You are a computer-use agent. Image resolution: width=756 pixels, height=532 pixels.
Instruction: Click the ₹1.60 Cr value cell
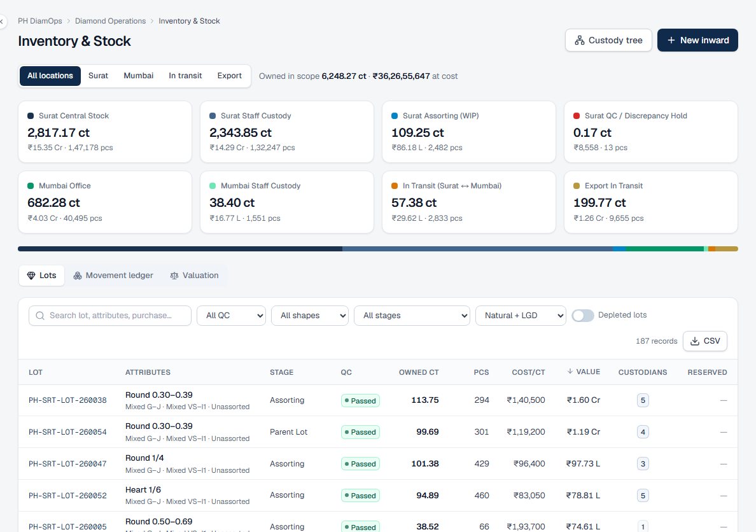coord(584,400)
